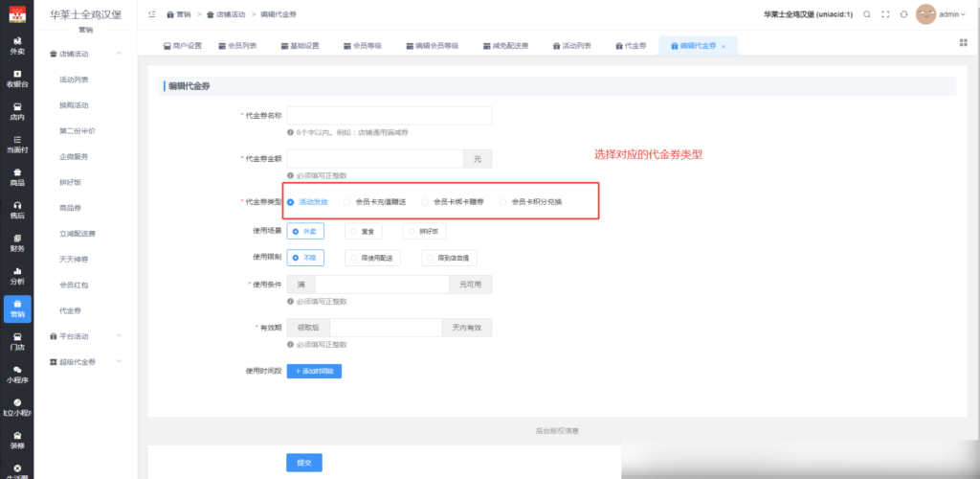The height and width of the screenshot is (479, 980).
Task: Go to 财务 finance in sidebar
Action: pos(16,242)
